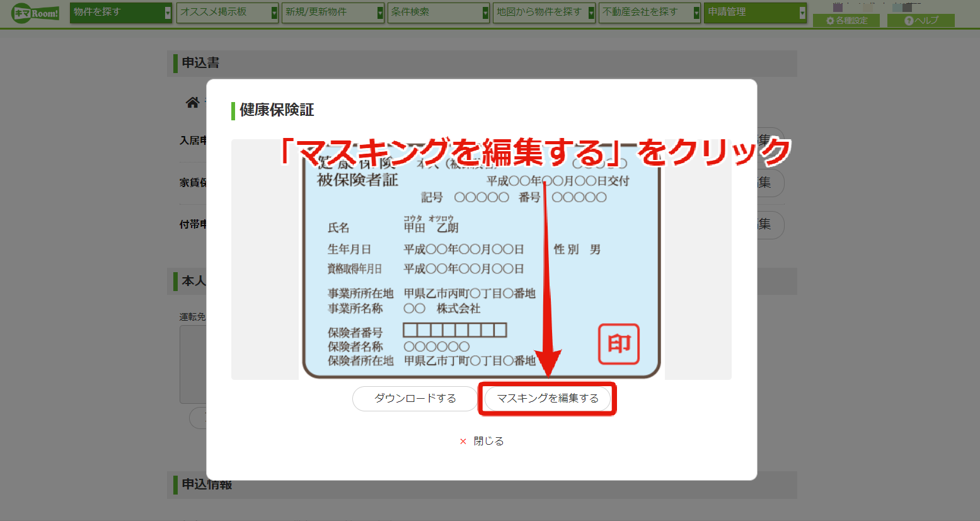This screenshot has width=980, height=521.
Task: Open the 地図から物件を探す menu
Action: pyautogui.click(x=544, y=13)
